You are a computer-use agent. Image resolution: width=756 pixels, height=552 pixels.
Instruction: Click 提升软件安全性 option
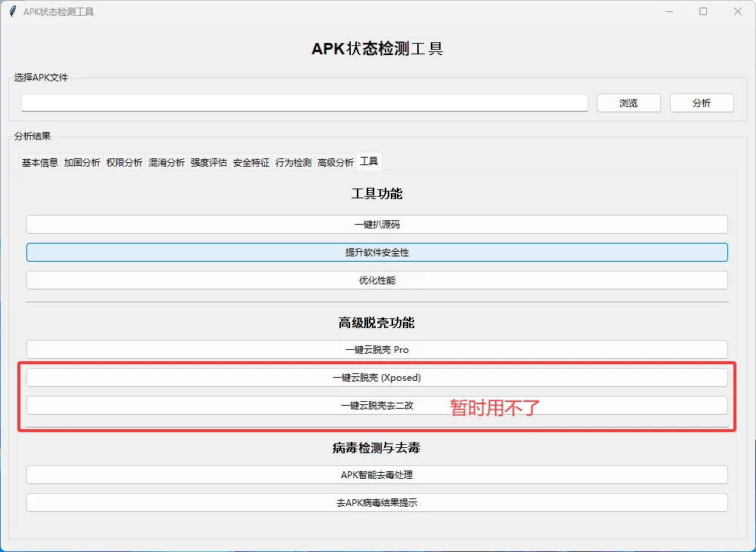pos(377,252)
